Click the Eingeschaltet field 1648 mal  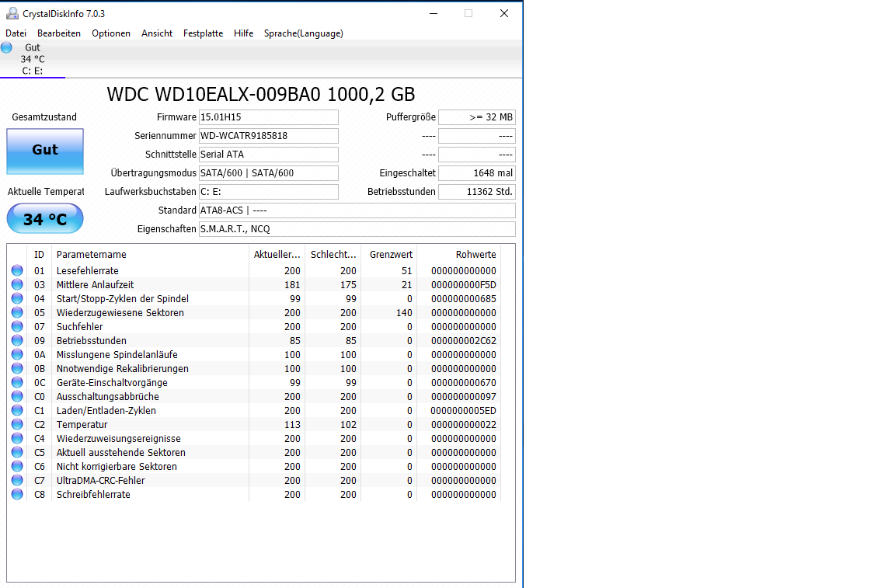click(476, 173)
